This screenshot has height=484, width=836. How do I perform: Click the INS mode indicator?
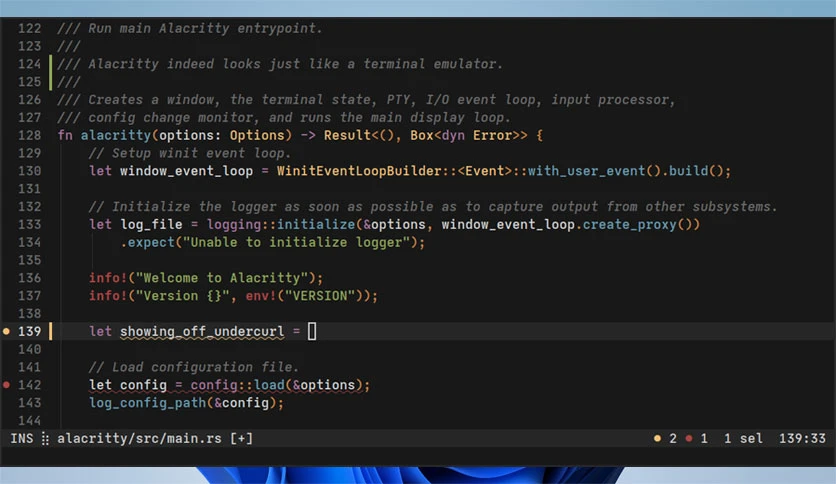22,439
